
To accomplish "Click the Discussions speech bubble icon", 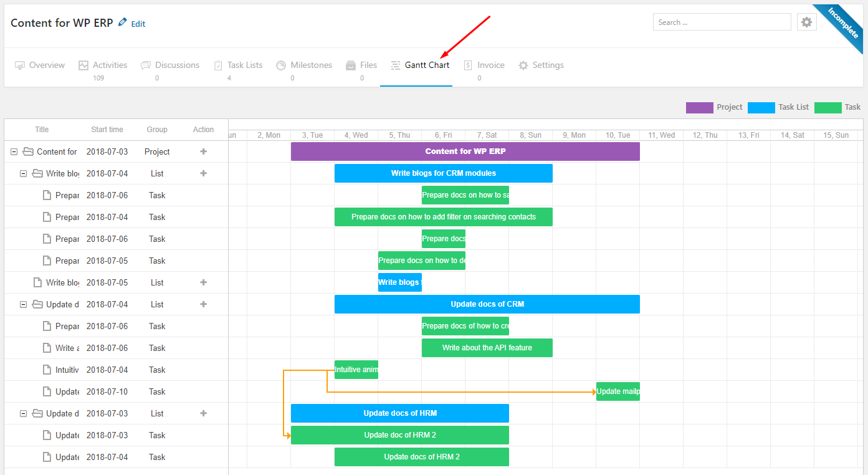I will tap(146, 65).
